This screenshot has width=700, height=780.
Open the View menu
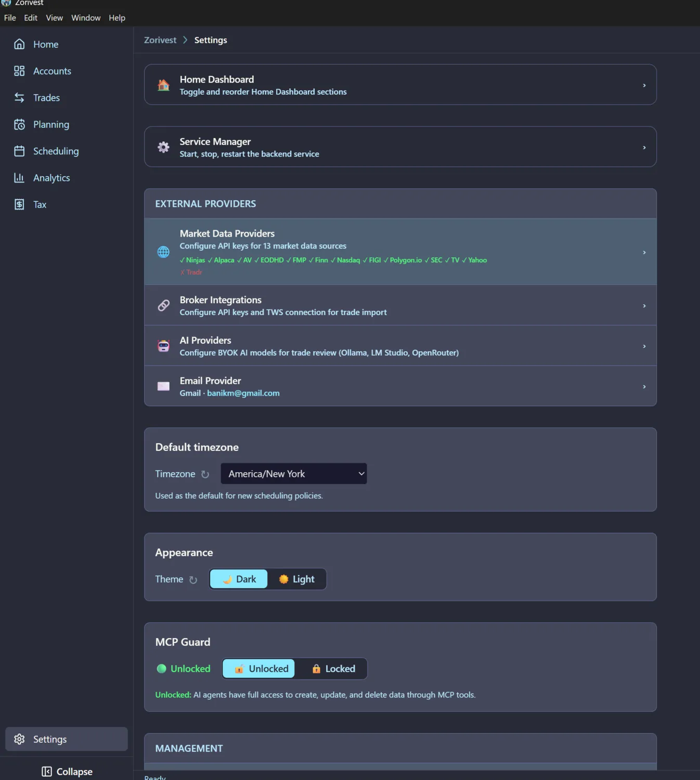point(54,18)
